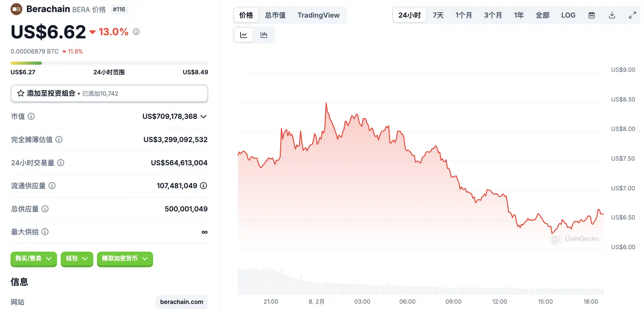Image resolution: width=644 pixels, height=312 pixels.
Task: Expand the market cap value chevron
Action: tap(204, 117)
